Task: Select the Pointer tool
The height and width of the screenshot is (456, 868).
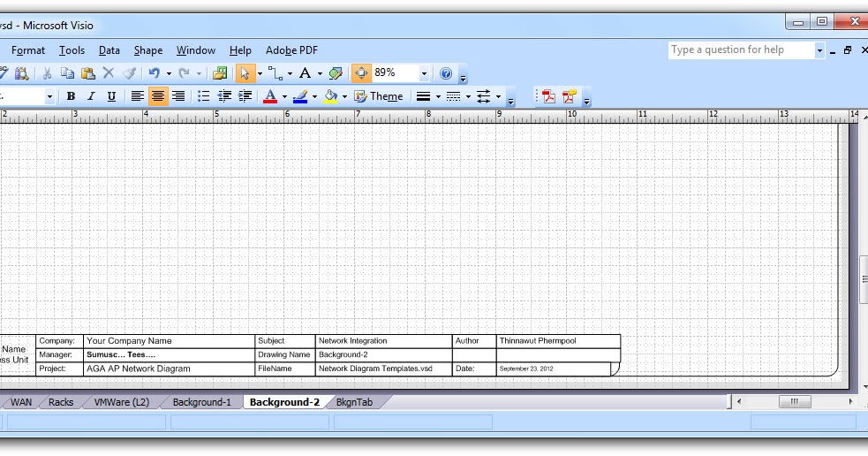Action: [244, 73]
